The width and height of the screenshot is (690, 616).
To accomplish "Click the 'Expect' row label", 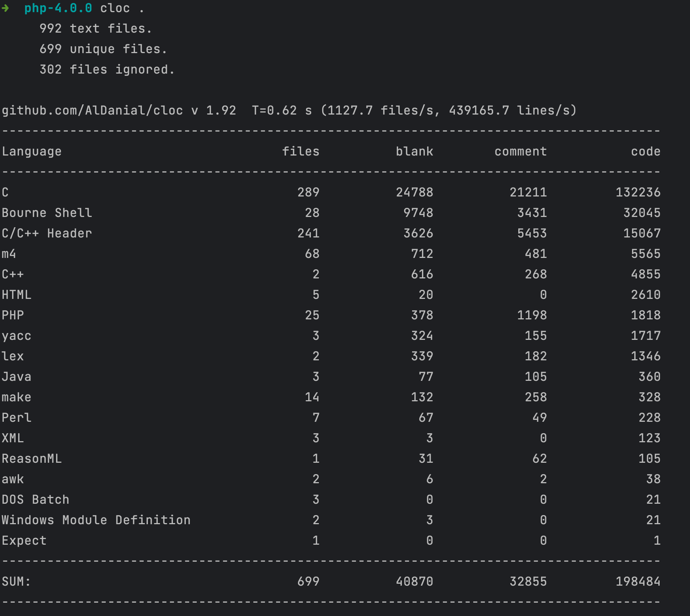I will [24, 541].
